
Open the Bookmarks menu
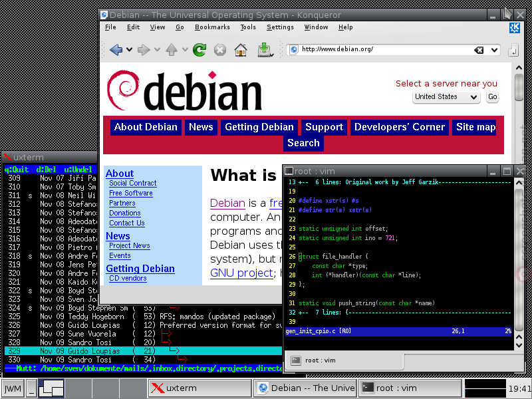pos(212,27)
